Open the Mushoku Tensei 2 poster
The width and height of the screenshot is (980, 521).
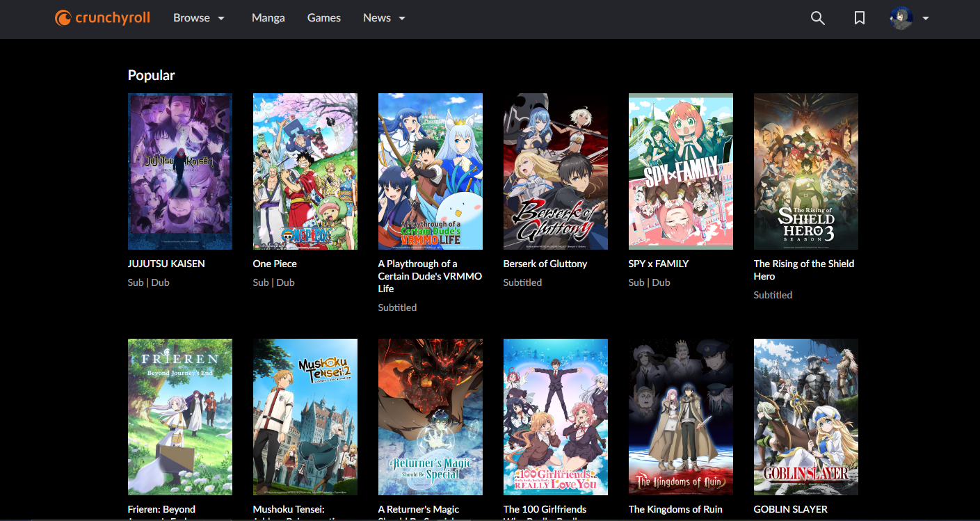(x=305, y=417)
